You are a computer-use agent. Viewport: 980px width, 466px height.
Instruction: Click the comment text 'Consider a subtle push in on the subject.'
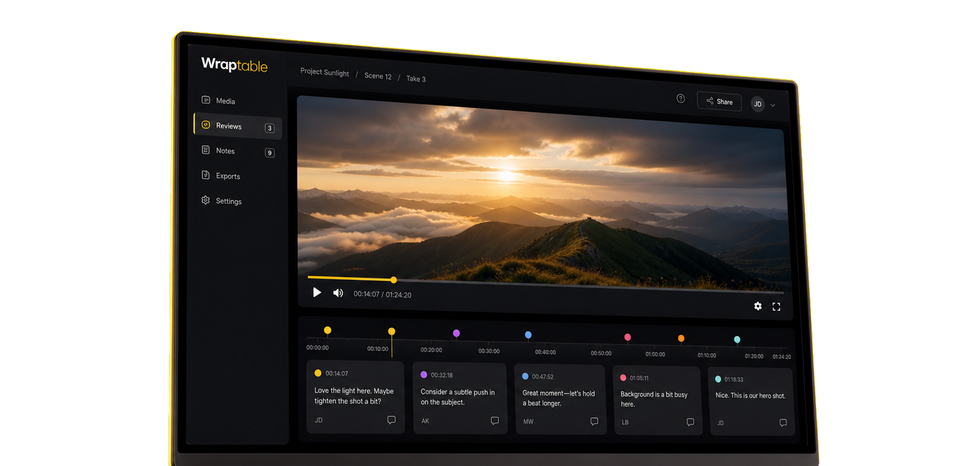pyautogui.click(x=458, y=397)
